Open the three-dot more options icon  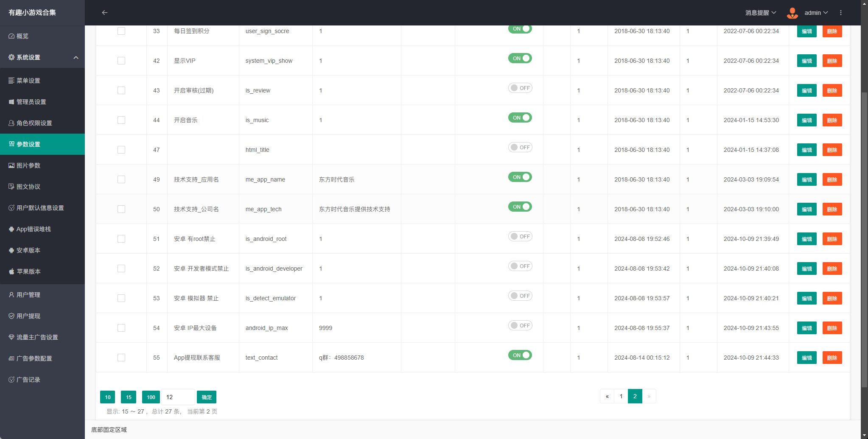841,13
